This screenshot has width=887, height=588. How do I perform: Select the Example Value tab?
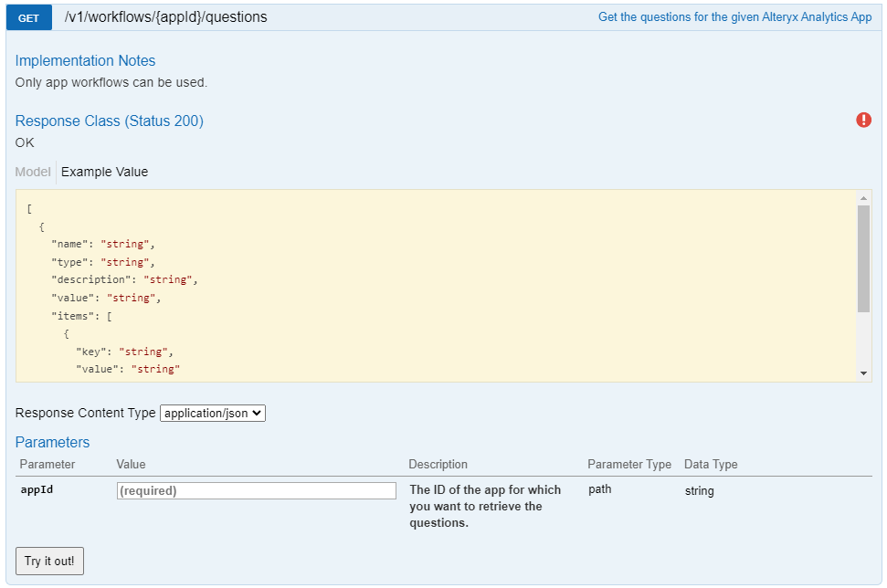point(104,172)
